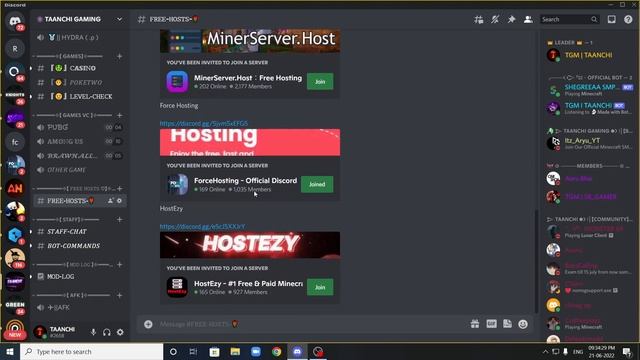Attach file with plus button

tap(148, 324)
